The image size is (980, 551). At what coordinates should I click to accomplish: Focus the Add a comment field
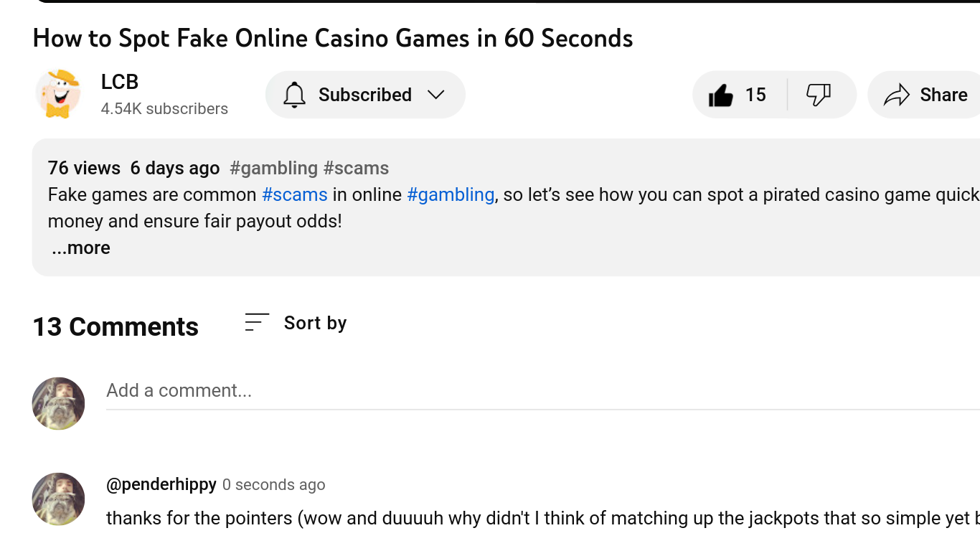543,391
